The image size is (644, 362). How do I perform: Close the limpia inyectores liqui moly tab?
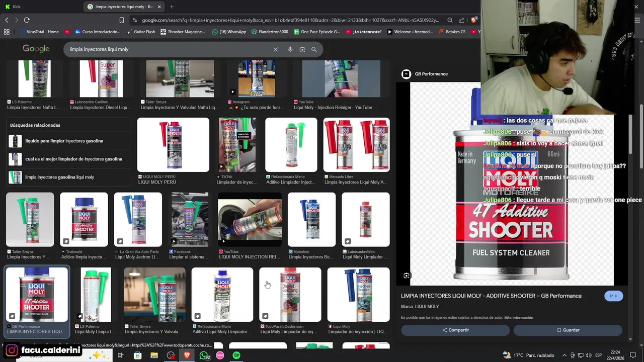tap(159, 7)
